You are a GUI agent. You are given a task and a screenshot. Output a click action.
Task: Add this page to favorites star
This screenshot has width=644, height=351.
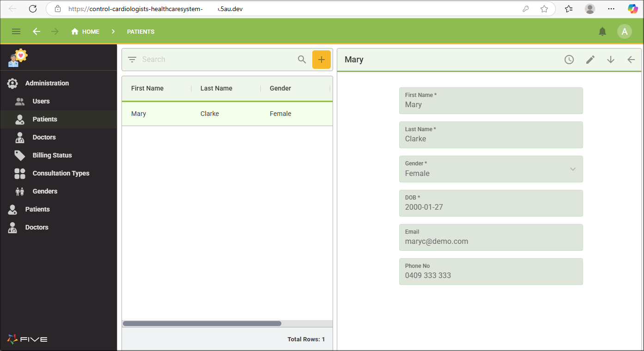[544, 9]
